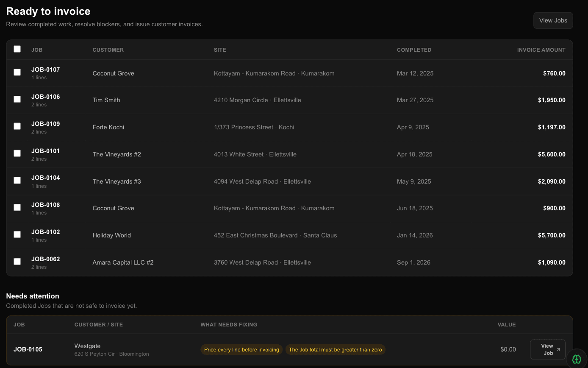This screenshot has height=368, width=588.
Task: Open job JOB-0106
Action: point(45,97)
